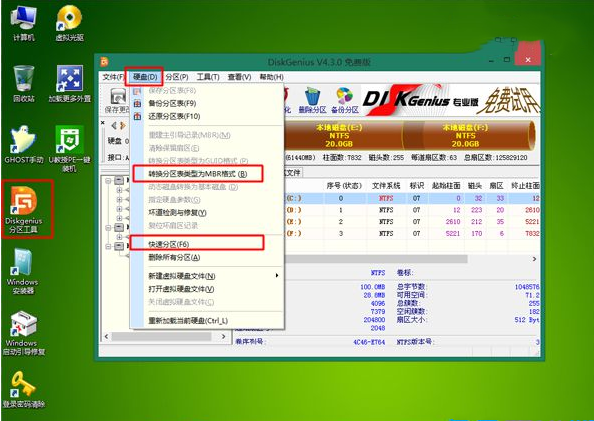The width and height of the screenshot is (594, 421).
Task: Collapse the second disk node in tree
Action: pos(108,227)
